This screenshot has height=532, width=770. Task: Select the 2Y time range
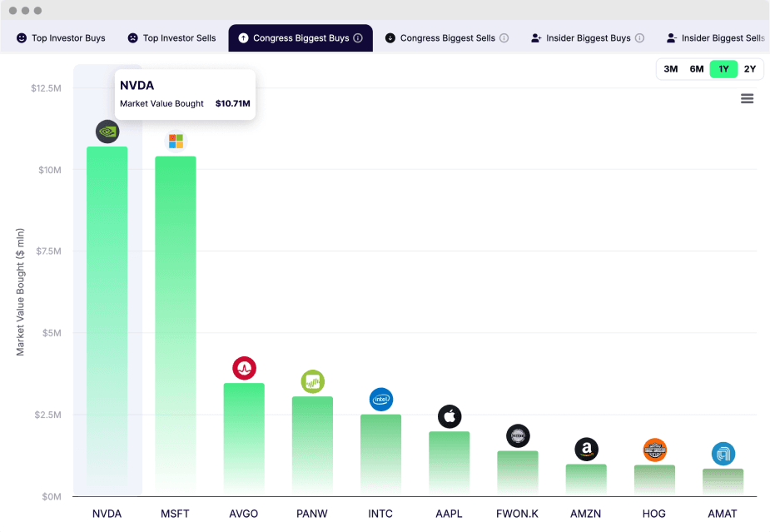(750, 69)
